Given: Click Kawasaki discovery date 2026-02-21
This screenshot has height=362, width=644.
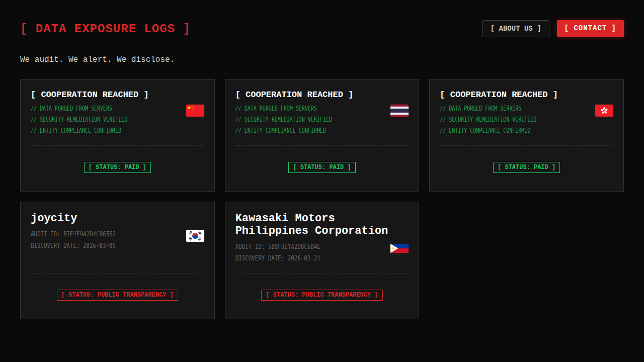Looking at the screenshot, I should [x=278, y=258].
